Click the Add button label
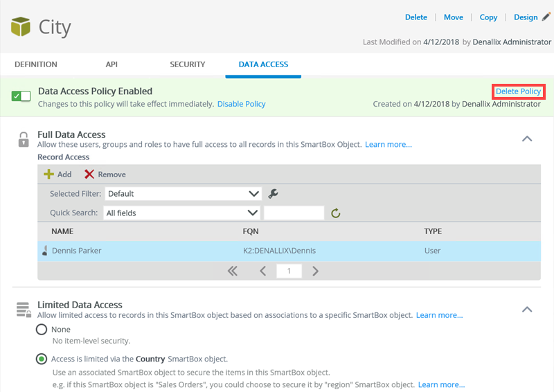The image size is (554, 392). point(64,175)
